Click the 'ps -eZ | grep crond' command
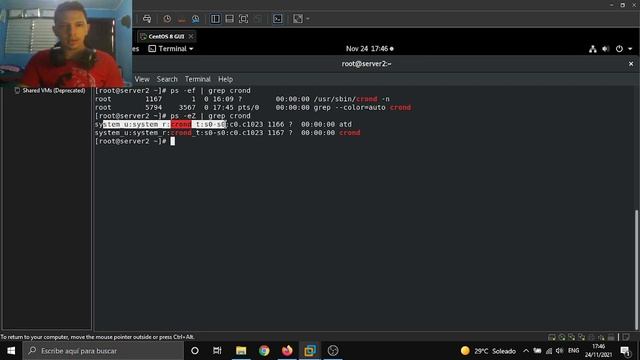This screenshot has width=640, height=360. 210,116
